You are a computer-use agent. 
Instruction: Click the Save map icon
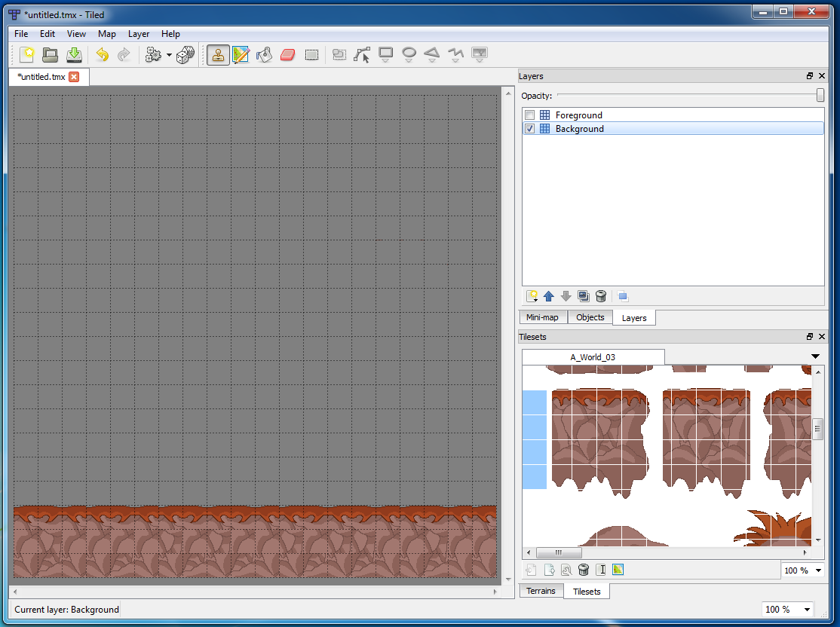[74, 54]
